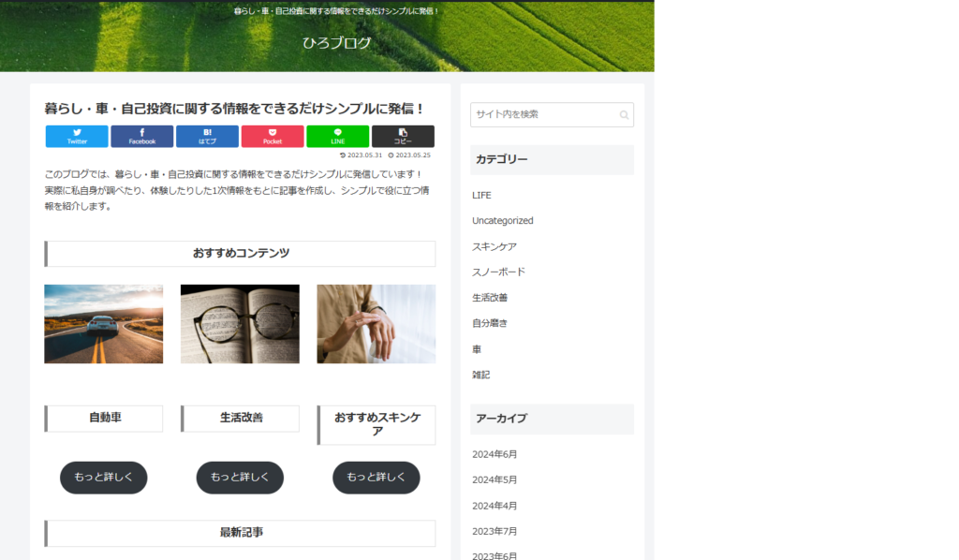Focus the サイト内を検索 search field
The image size is (959, 560).
[543, 114]
